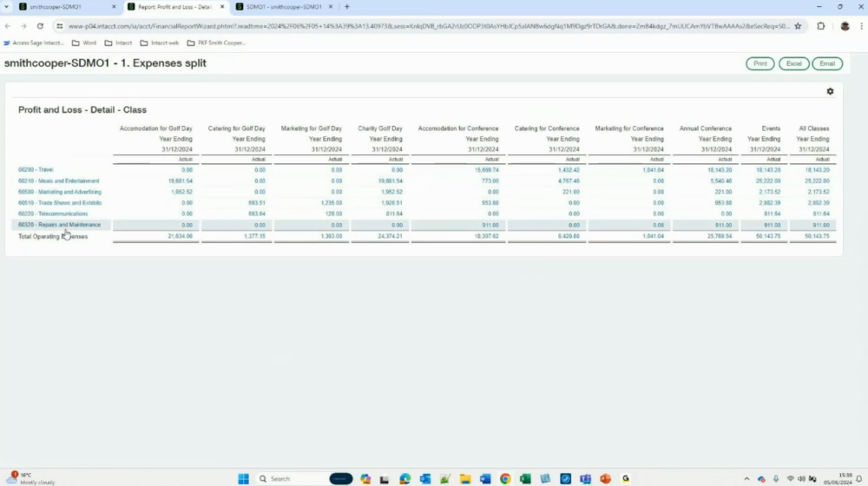The image size is (868, 486).
Task: Open Microsoft Word from taskbar
Action: pyautogui.click(x=485, y=479)
